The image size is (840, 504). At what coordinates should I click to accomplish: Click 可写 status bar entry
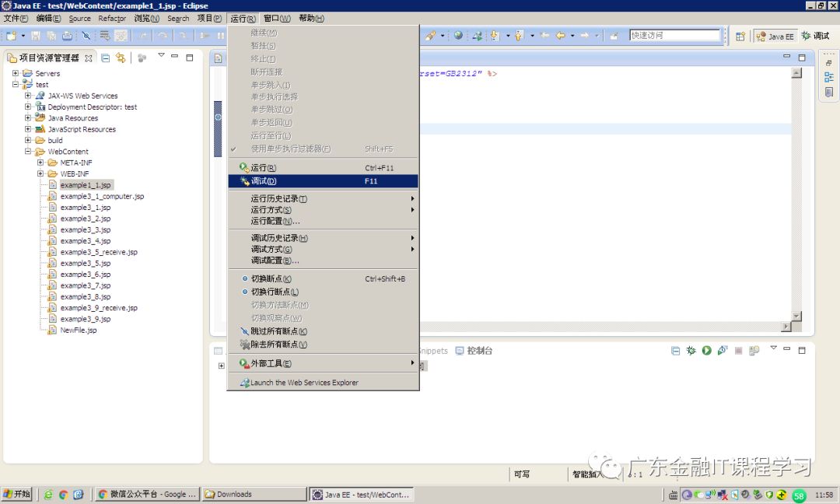(x=522, y=474)
